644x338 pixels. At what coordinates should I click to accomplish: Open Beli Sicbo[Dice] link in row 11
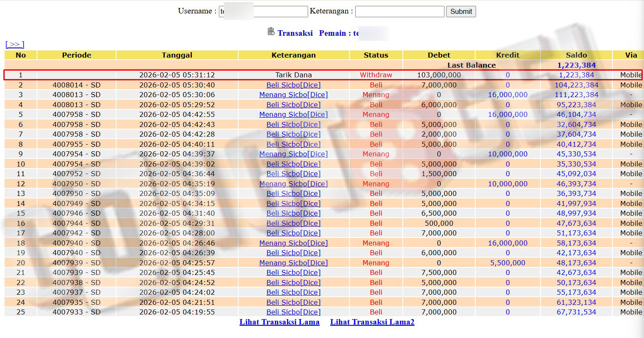293,174
